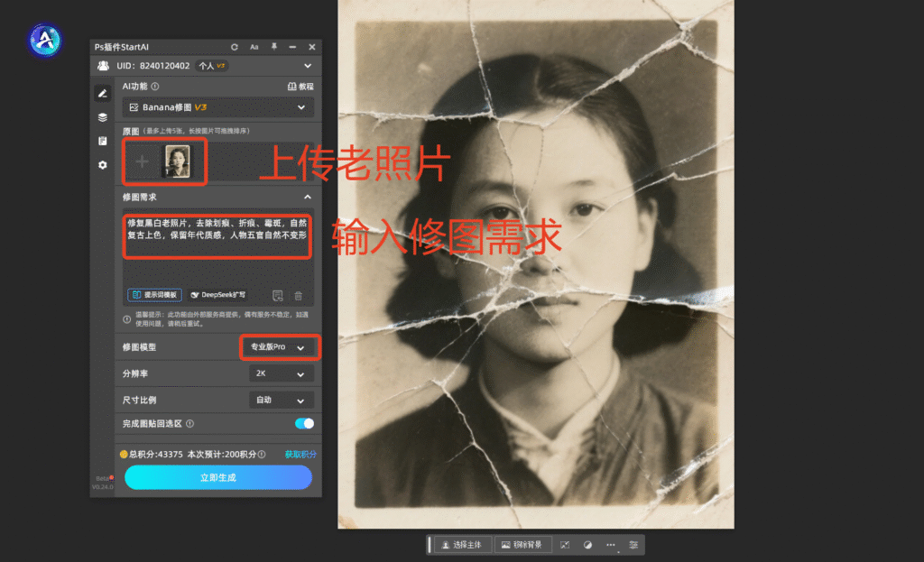Toggle the 完成图贴回选区 switch
The width and height of the screenshot is (924, 562).
point(304,423)
